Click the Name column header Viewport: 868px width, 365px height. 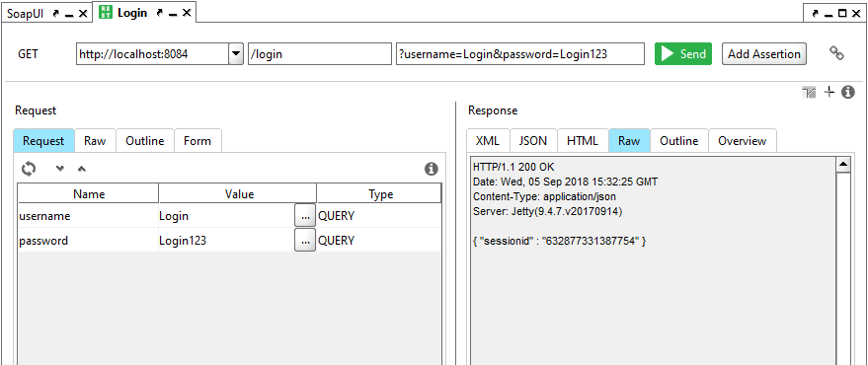point(89,194)
